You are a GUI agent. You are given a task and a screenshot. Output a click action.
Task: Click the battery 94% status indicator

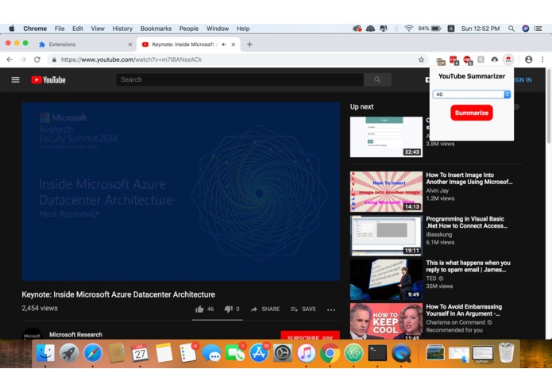429,29
